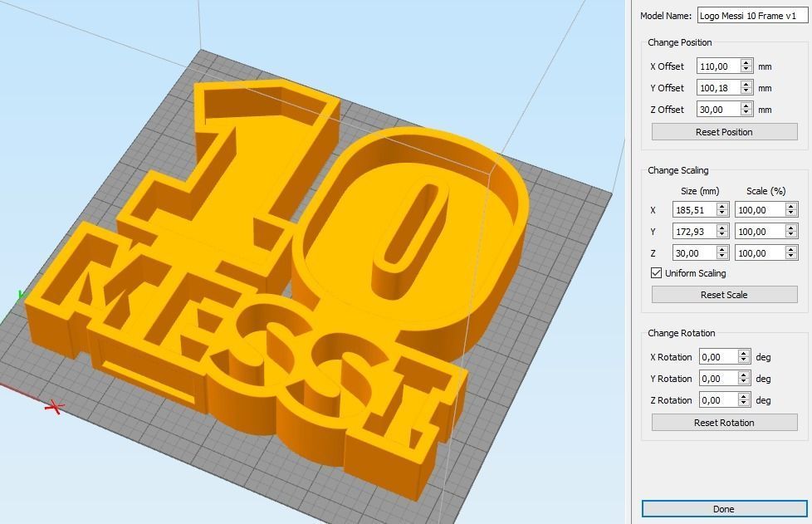
Task: Click the X Offset value field
Action: click(719, 66)
